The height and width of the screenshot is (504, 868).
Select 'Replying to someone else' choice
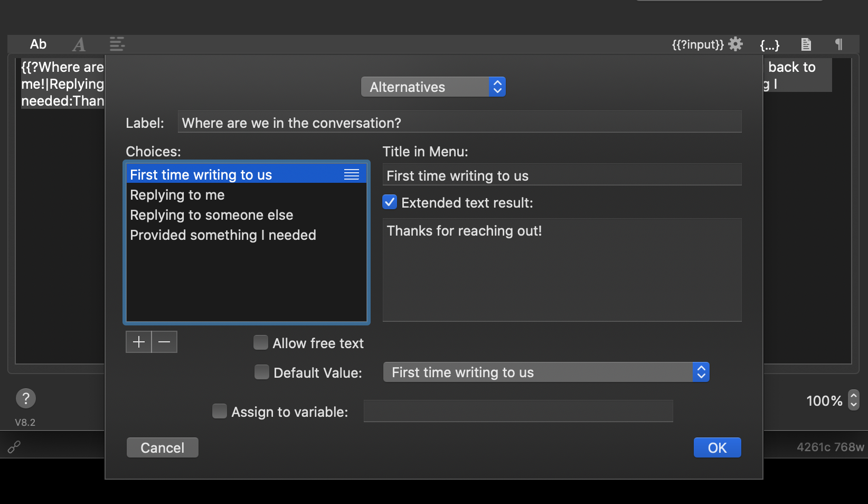point(211,215)
